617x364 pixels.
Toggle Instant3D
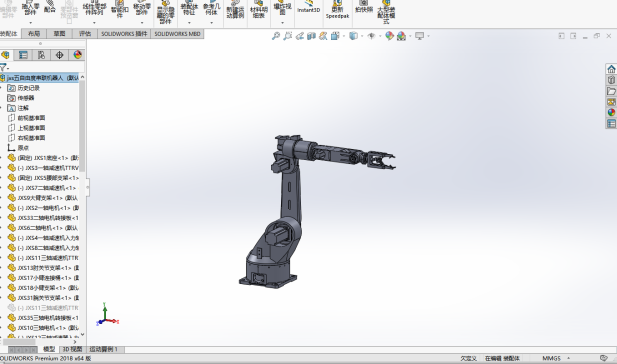click(x=308, y=7)
